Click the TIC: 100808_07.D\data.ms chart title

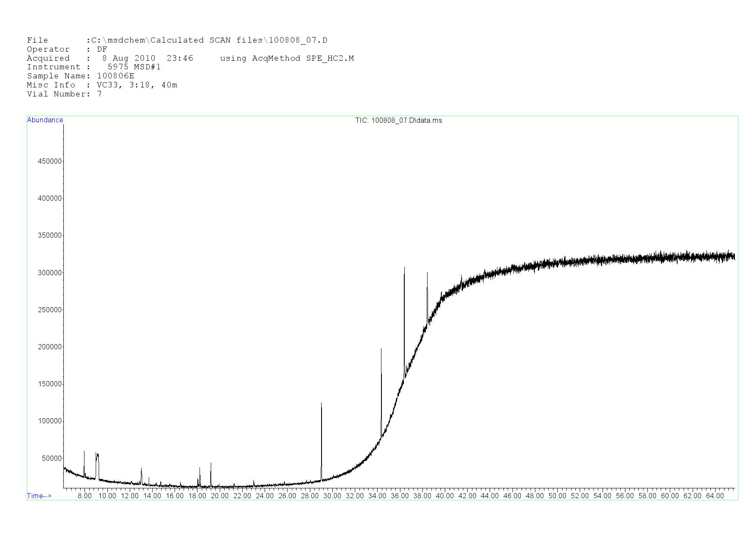click(x=398, y=121)
